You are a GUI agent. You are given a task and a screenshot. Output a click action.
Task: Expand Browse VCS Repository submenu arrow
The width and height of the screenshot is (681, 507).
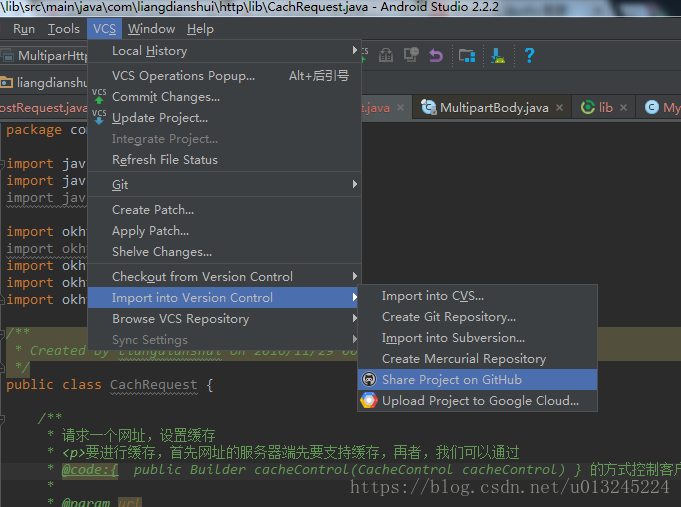[x=354, y=318]
